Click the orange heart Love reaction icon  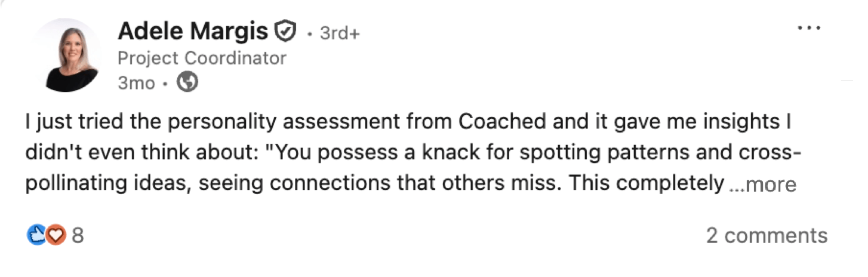click(55, 235)
